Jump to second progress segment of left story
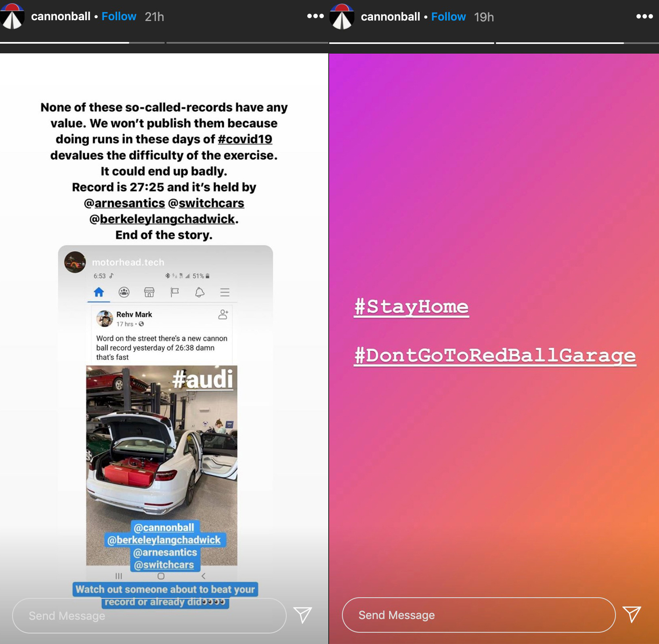The width and height of the screenshot is (659, 644). 247,42
